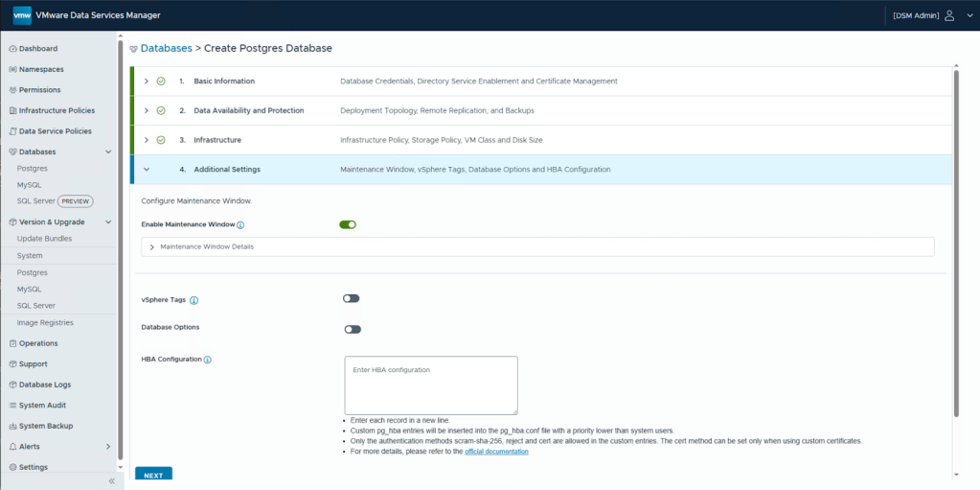980x490 pixels.
Task: Open Update Bundles menu item
Action: pyautogui.click(x=44, y=239)
